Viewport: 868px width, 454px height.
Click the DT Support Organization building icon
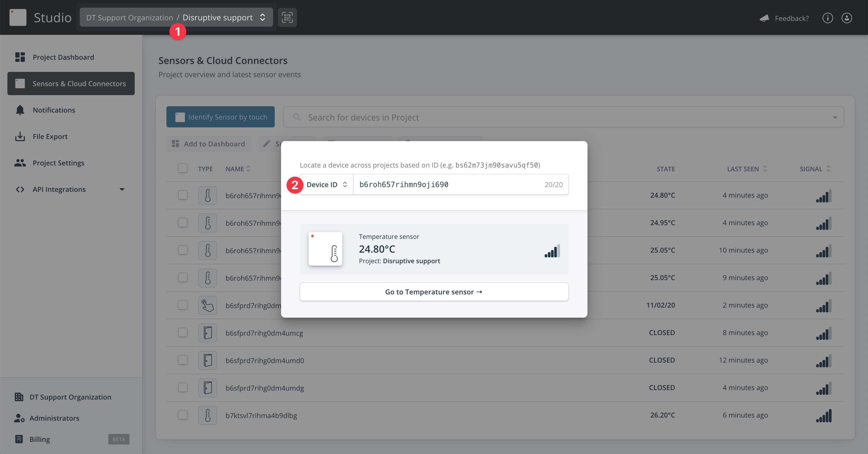pyautogui.click(x=19, y=397)
